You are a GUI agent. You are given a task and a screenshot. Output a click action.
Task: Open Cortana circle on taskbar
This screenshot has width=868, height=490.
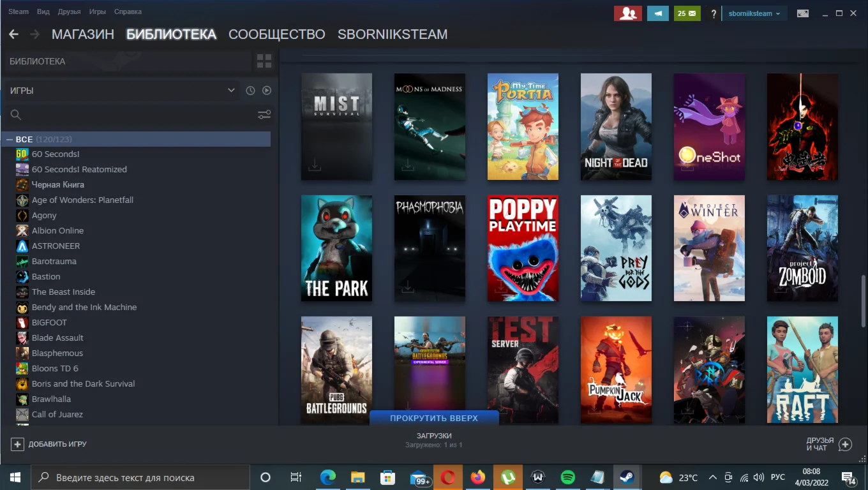(266, 477)
